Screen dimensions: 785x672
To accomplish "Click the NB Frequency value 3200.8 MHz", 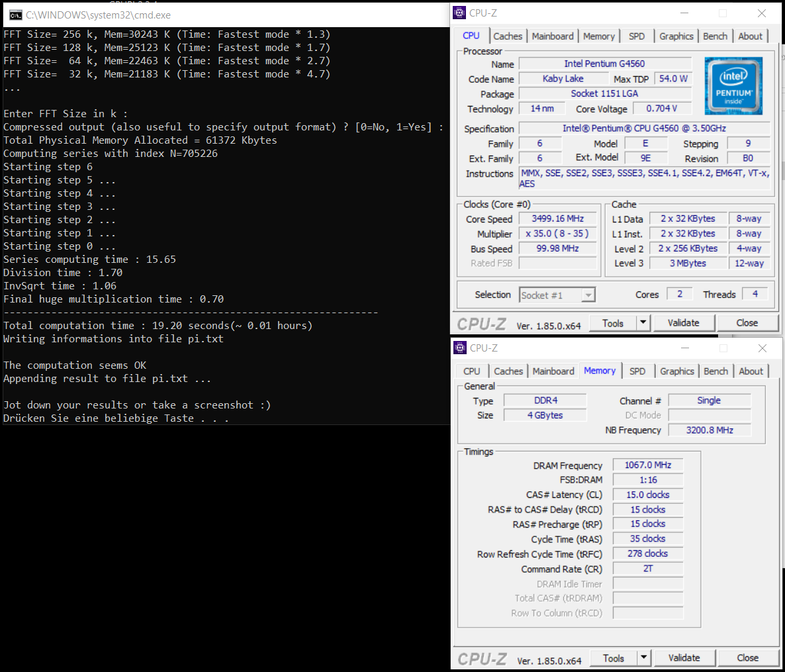I will pyautogui.click(x=710, y=430).
